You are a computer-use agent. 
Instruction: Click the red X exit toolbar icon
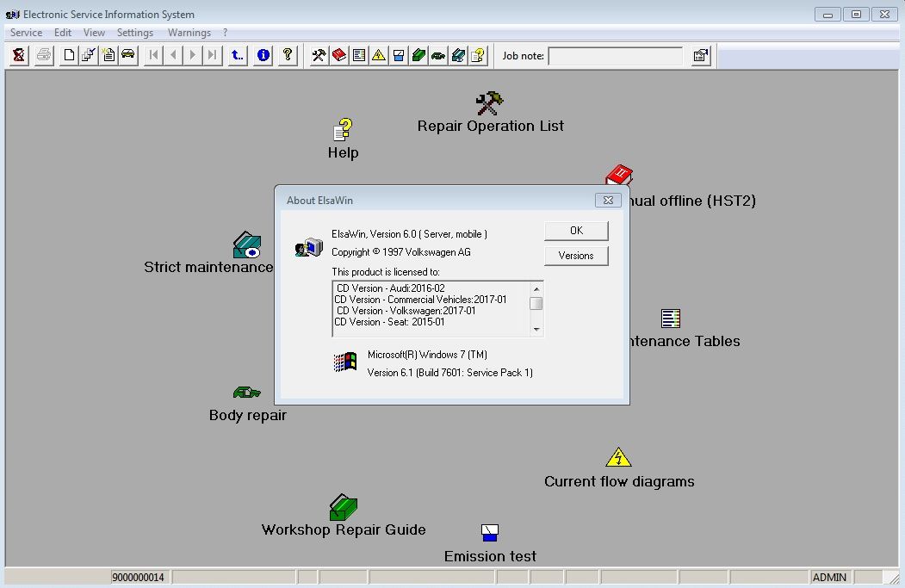[18, 55]
